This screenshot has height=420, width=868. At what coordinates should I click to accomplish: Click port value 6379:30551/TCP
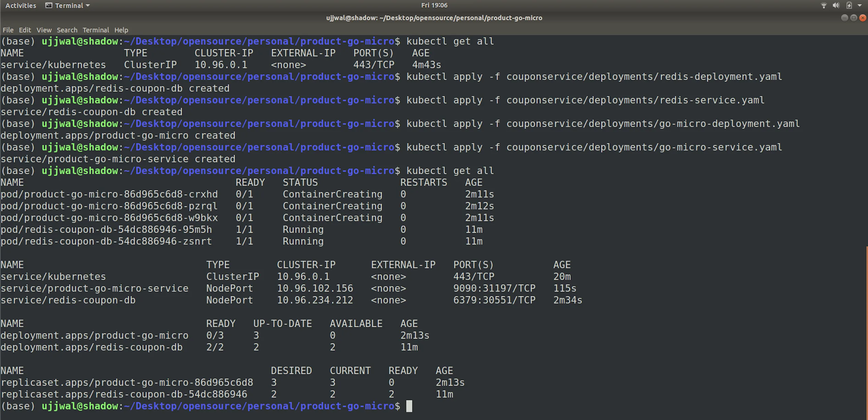point(494,300)
